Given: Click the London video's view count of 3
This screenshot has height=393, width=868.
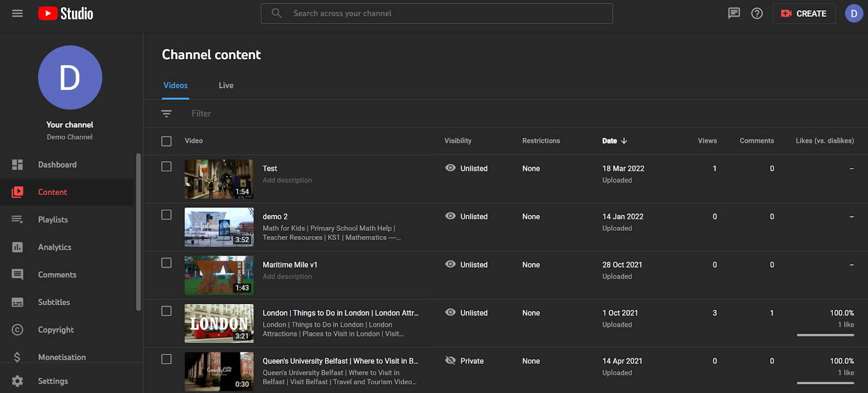Looking at the screenshot, I should (714, 313).
